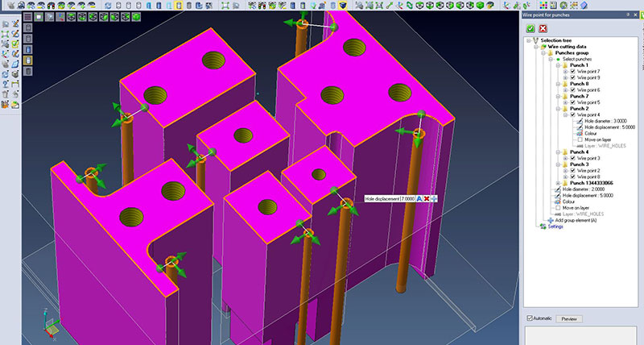Open the Settings link in selection tree
This screenshot has height=345, width=644.
tap(556, 227)
